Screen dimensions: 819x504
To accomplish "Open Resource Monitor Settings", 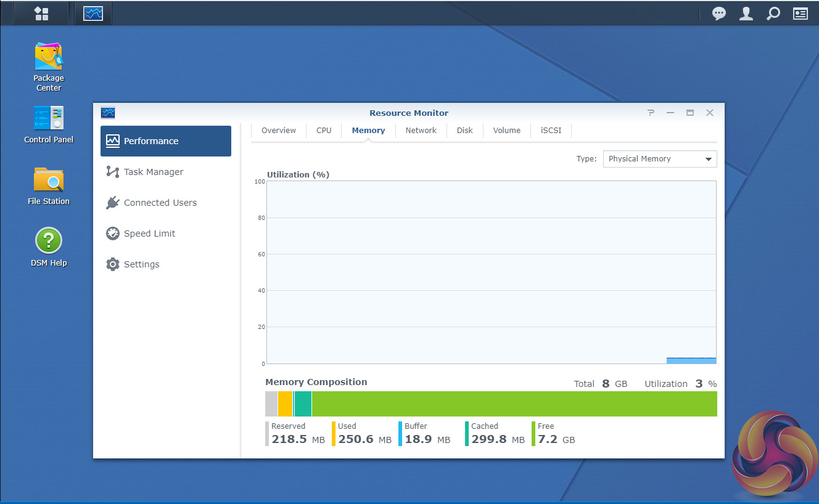I will 141,264.
